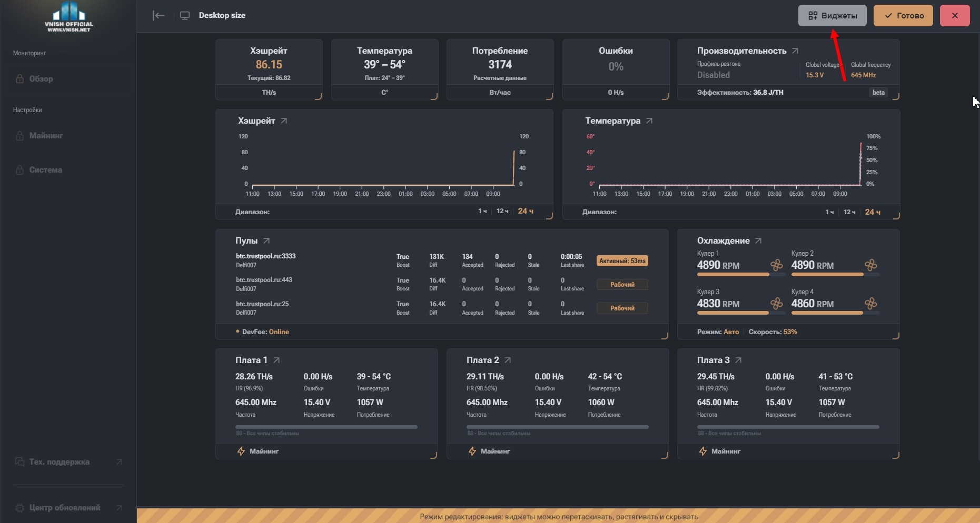
Task: Click the Desktop size monitor icon
Action: pos(185,15)
